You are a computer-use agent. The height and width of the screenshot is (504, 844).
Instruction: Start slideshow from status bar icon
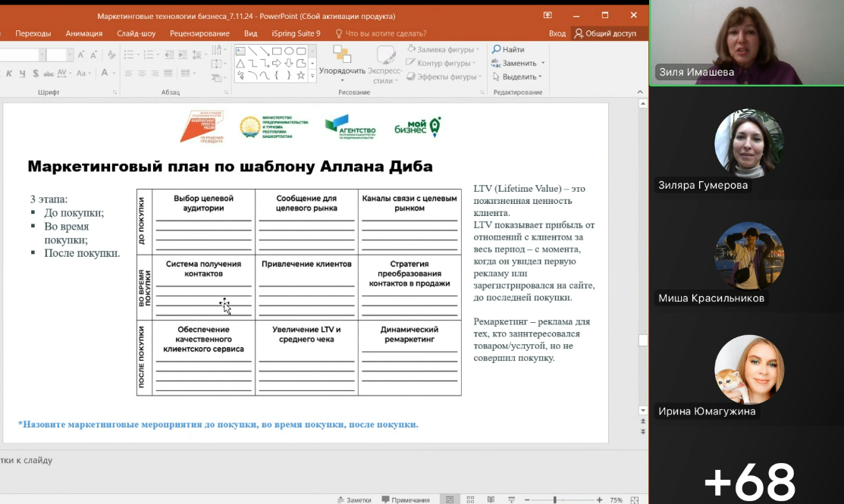511,499
